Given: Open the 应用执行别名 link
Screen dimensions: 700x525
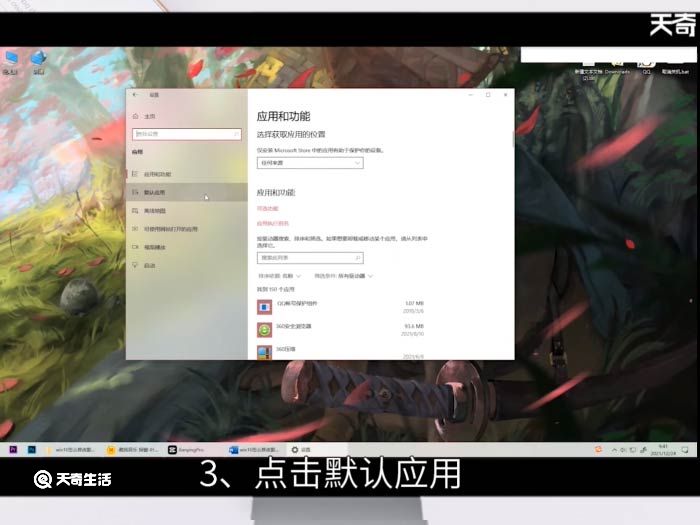Looking at the screenshot, I should [x=273, y=223].
